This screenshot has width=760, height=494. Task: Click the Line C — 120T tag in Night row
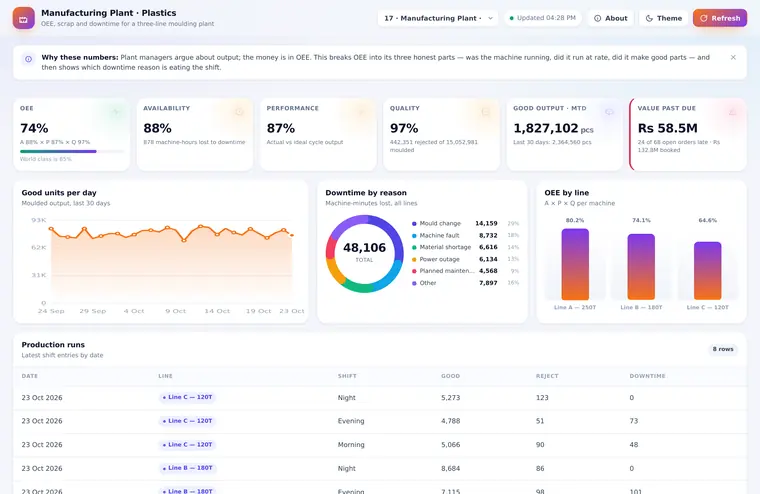pos(187,397)
